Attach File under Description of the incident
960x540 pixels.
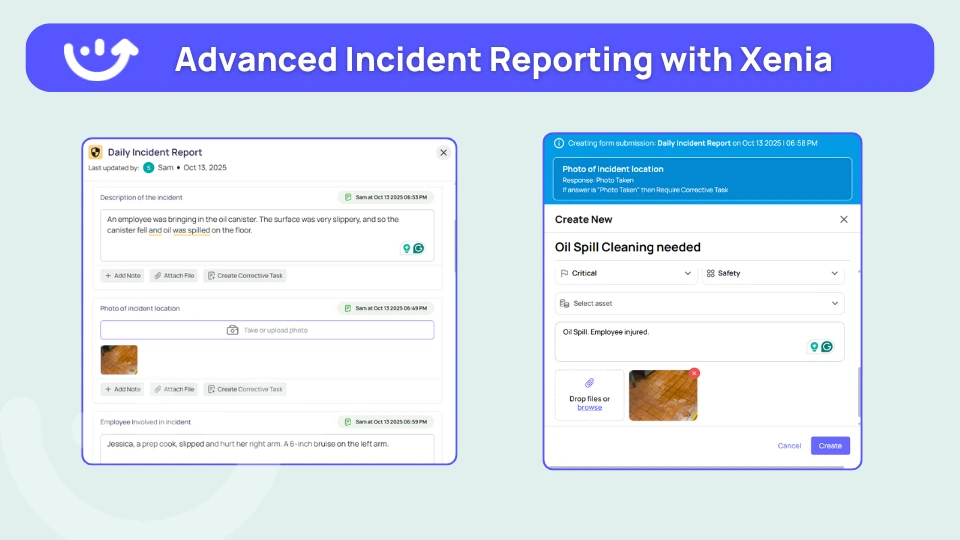[x=174, y=276]
